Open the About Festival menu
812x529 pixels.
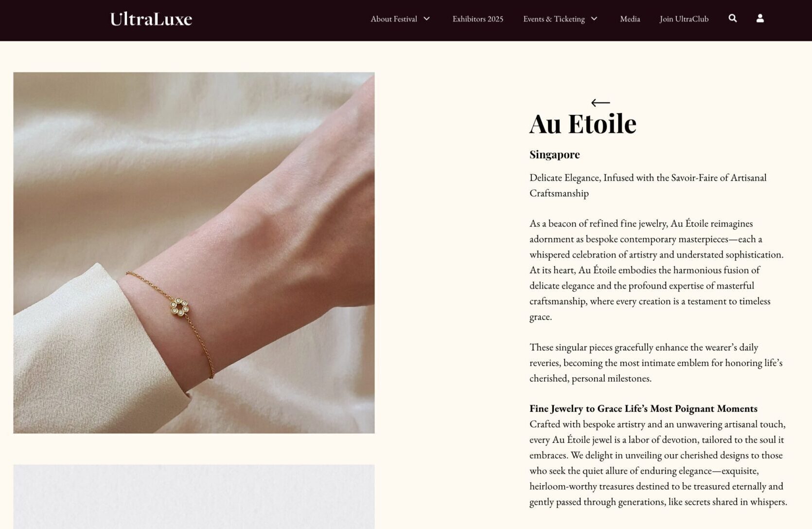point(394,19)
